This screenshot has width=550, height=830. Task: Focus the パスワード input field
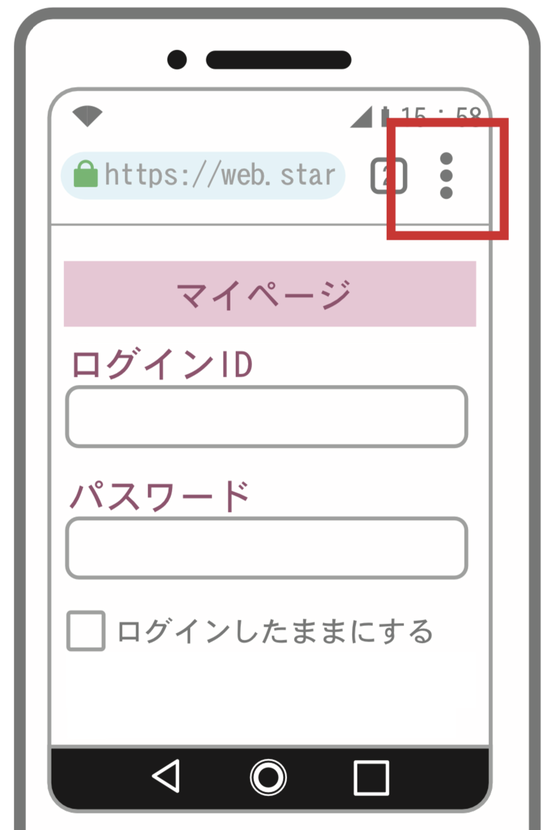coord(267,548)
